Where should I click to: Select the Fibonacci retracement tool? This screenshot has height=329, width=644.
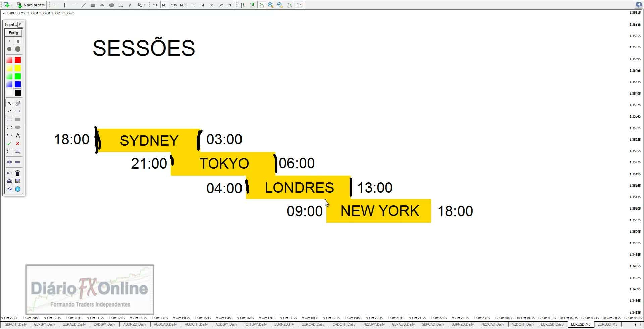[x=121, y=5]
